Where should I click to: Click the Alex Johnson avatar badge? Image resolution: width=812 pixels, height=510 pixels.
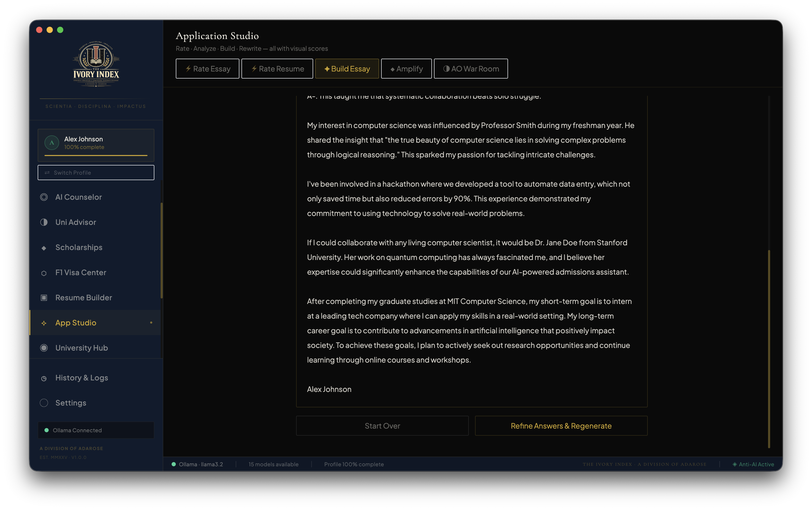52,143
